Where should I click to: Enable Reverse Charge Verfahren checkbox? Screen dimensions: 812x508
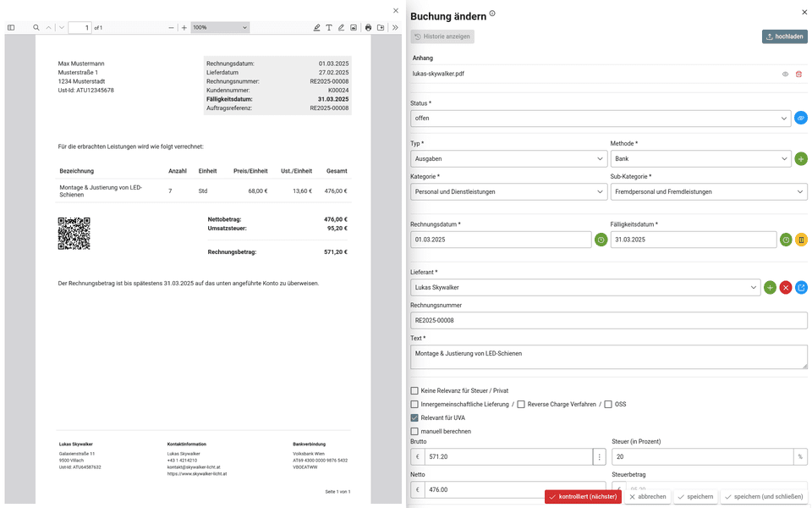click(x=521, y=405)
